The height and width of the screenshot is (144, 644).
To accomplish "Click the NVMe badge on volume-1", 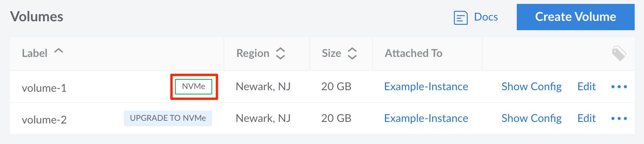I will [194, 86].
